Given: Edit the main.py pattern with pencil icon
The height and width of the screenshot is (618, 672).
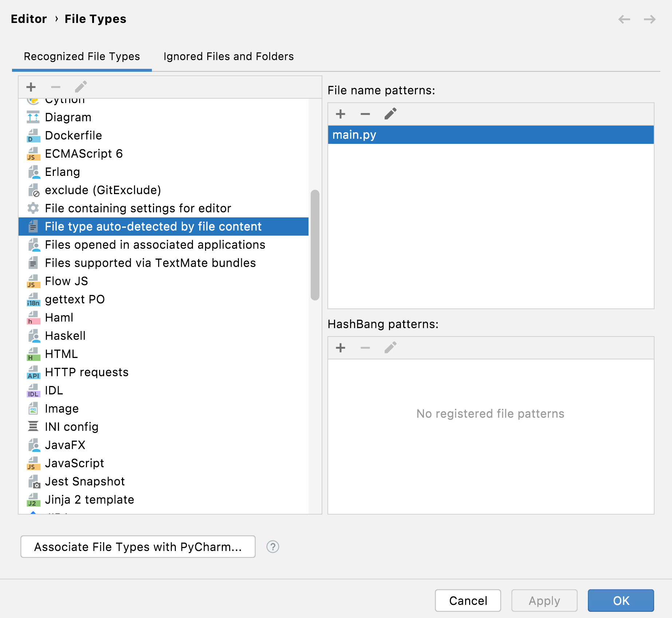Looking at the screenshot, I should pos(390,114).
